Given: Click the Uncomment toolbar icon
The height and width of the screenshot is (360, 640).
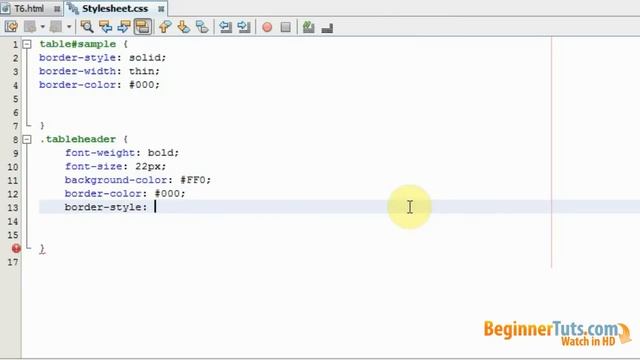Looking at the screenshot, I should (327, 28).
